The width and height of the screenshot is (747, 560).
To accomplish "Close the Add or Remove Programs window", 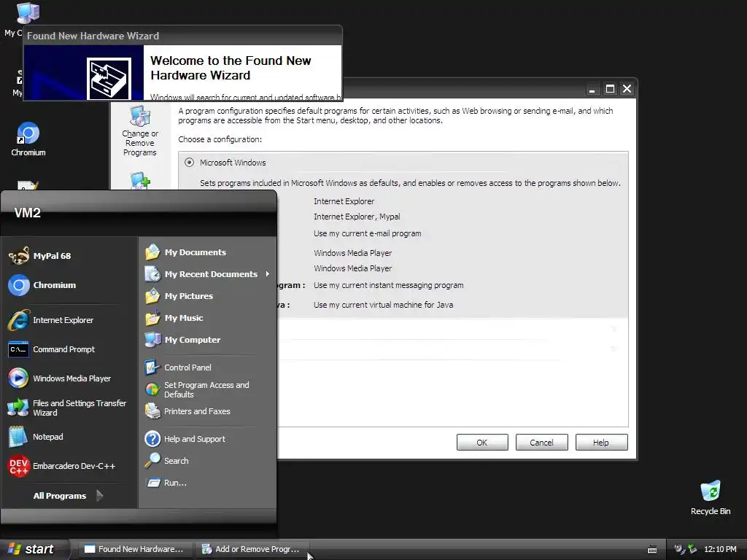I will [627, 89].
